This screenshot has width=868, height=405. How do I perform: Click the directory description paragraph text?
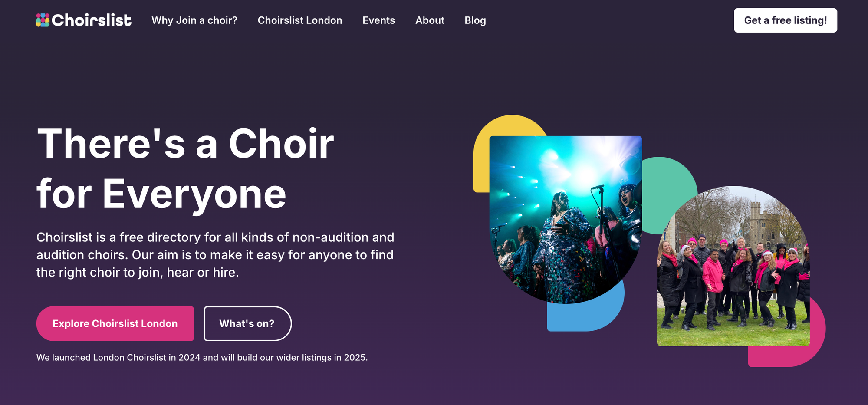(x=215, y=255)
